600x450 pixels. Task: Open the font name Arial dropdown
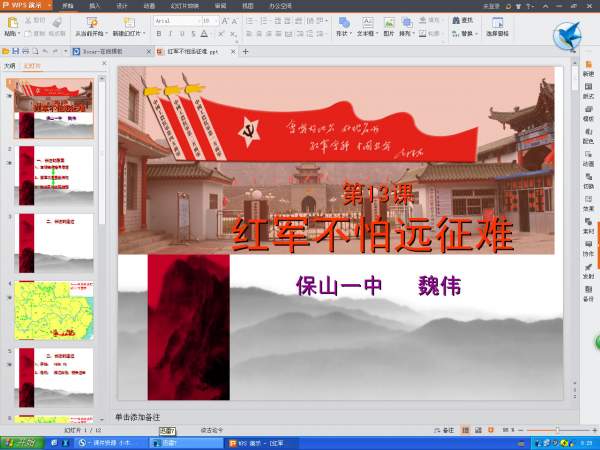click(x=199, y=21)
